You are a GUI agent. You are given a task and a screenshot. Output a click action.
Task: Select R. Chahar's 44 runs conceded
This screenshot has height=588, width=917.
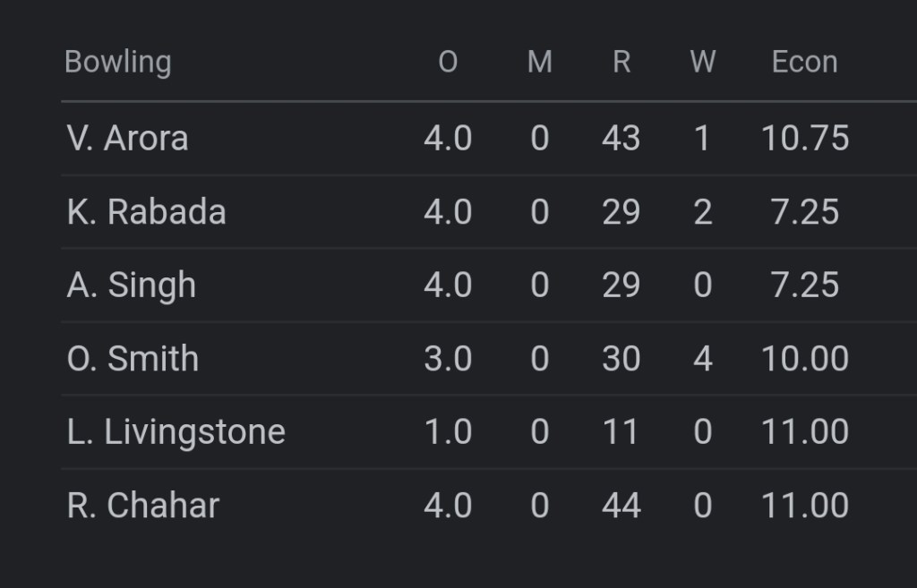click(621, 506)
